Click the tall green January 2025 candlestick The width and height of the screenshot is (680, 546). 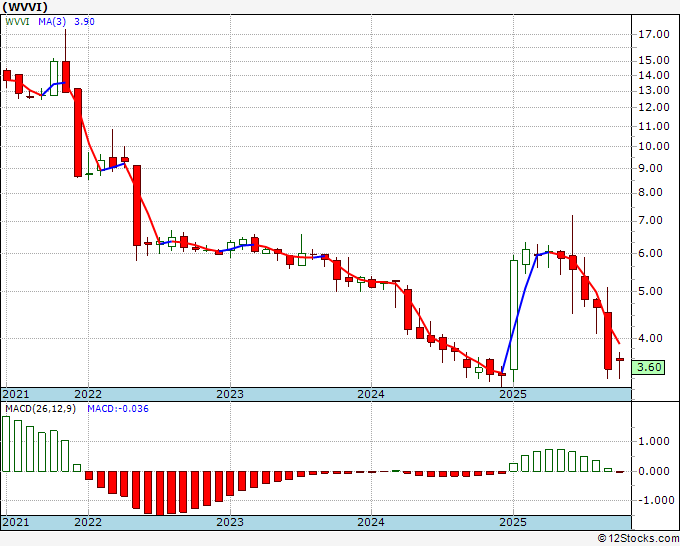pyautogui.click(x=514, y=318)
